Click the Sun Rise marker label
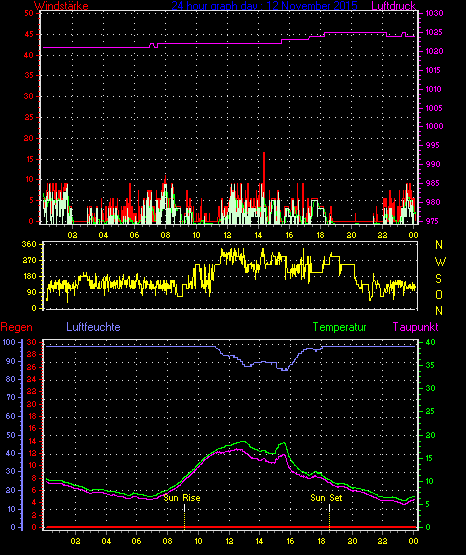The image size is (466, 555). tap(182, 498)
